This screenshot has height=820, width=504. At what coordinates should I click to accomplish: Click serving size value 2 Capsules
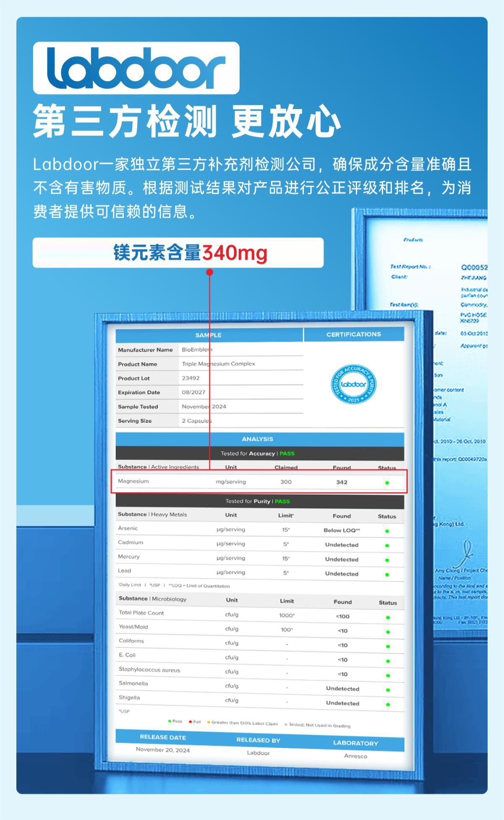pyautogui.click(x=197, y=421)
